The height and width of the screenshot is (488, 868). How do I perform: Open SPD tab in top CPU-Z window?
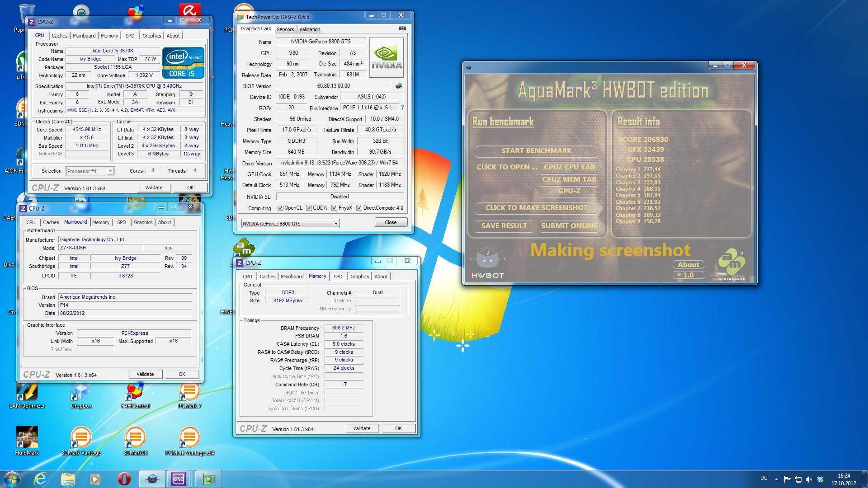coord(130,36)
